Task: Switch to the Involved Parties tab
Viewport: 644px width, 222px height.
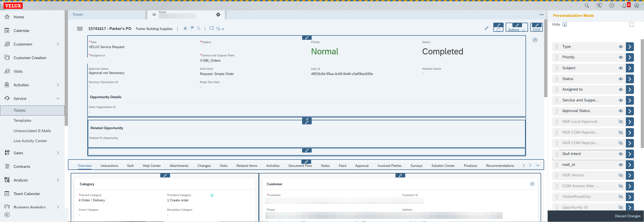Action: tap(389, 166)
